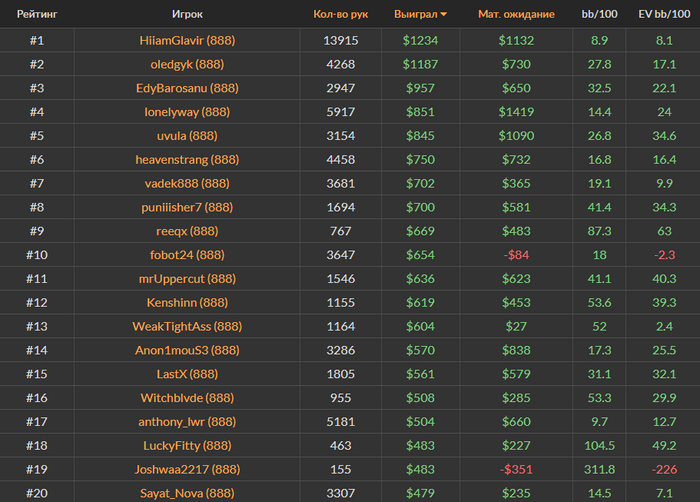
Task: Sort by Мат. ожидание column header
Action: click(x=514, y=15)
